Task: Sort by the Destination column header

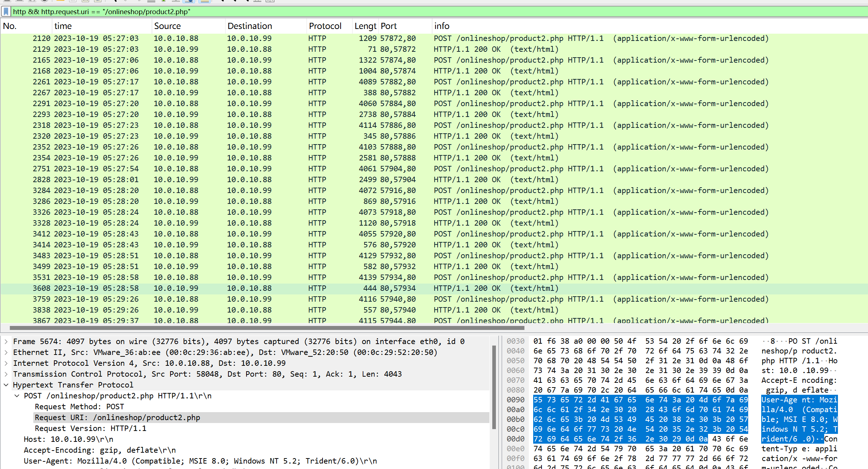Action: pyautogui.click(x=266, y=26)
